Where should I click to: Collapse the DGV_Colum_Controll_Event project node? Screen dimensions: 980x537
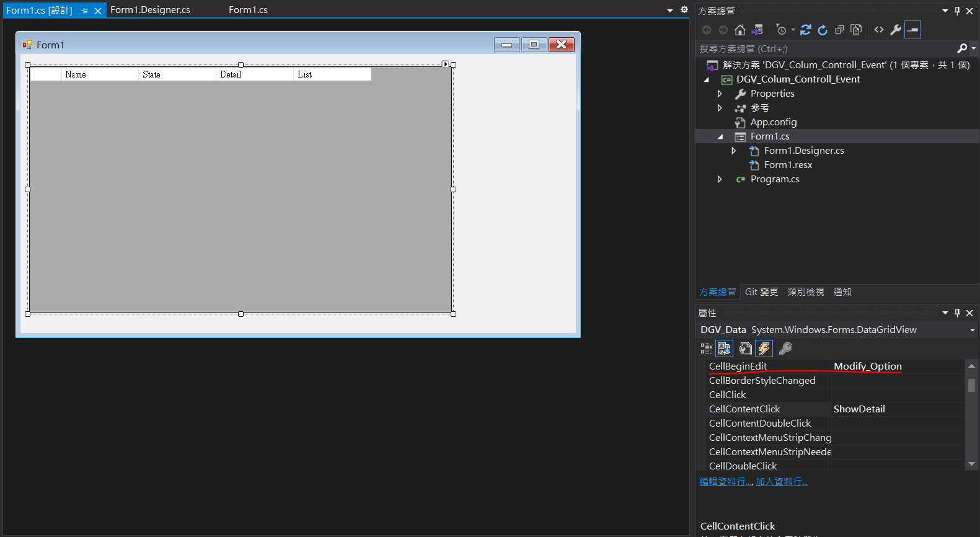click(x=707, y=79)
